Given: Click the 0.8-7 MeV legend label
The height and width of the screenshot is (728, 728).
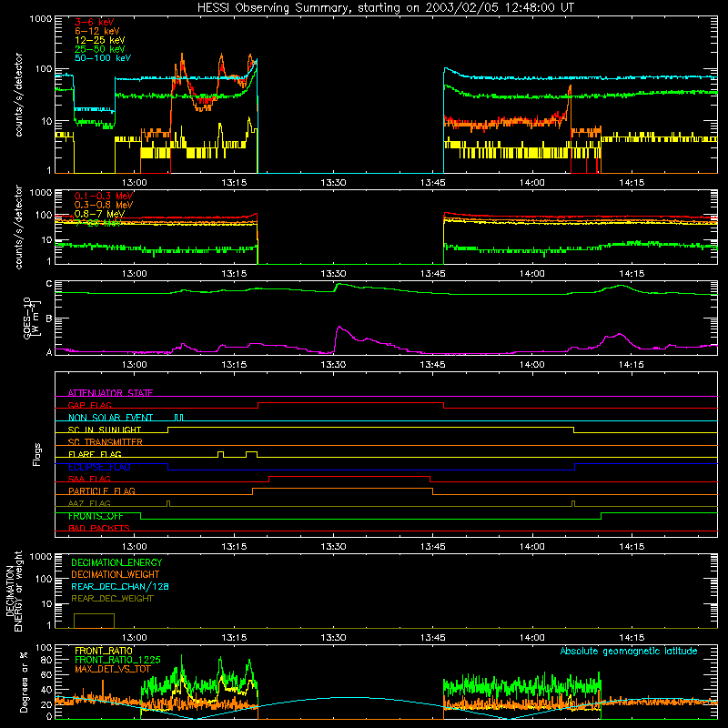Looking at the screenshot, I should coord(99,214).
